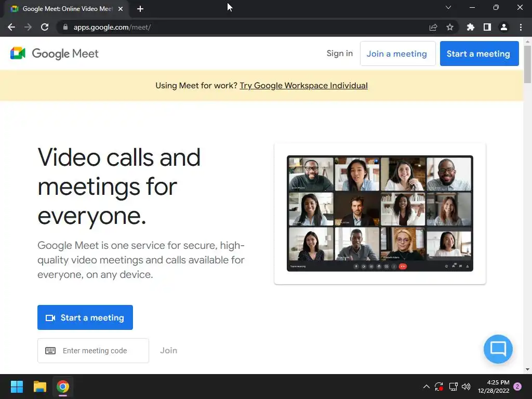Open the blue chat support bubble
Image resolution: width=532 pixels, height=399 pixels.
coord(498,349)
